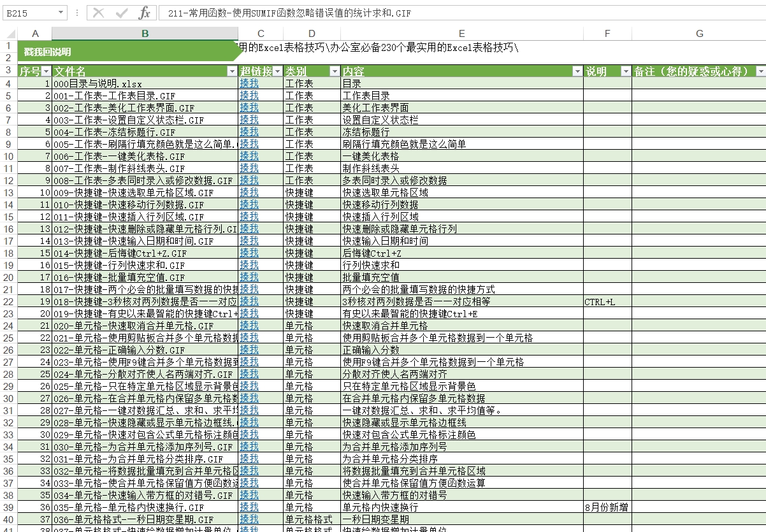The image size is (766, 532).
Task: Click the Insert Function fx icon
Action: click(x=145, y=13)
